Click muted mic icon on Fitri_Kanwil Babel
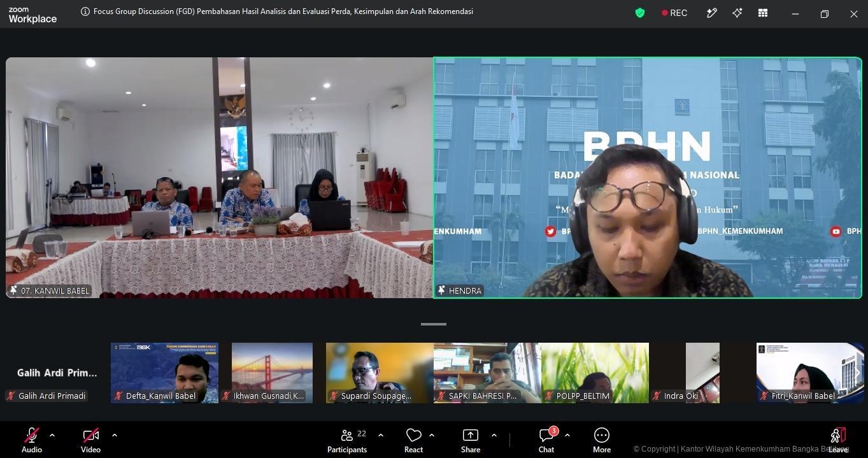 click(764, 396)
